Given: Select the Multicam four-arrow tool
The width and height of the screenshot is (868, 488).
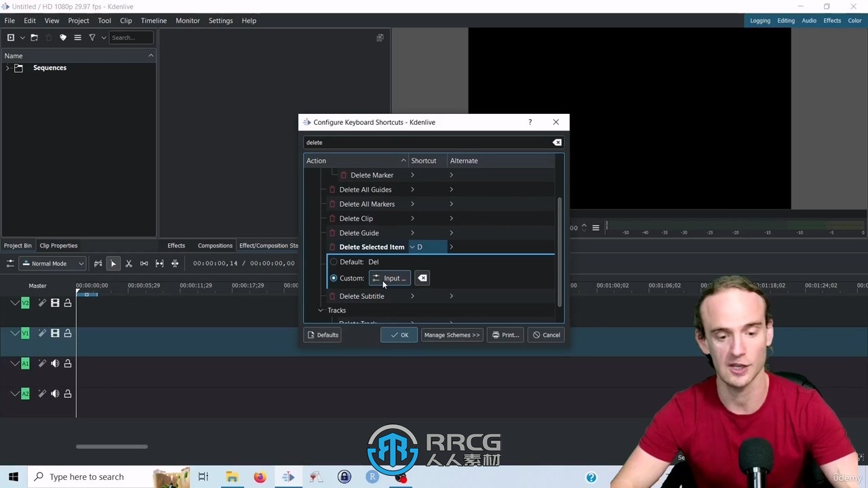Looking at the screenshot, I should (175, 263).
